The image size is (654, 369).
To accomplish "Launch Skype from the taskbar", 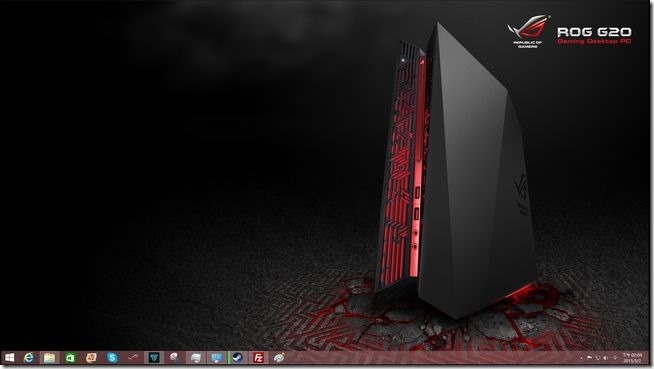I will pyautogui.click(x=112, y=358).
